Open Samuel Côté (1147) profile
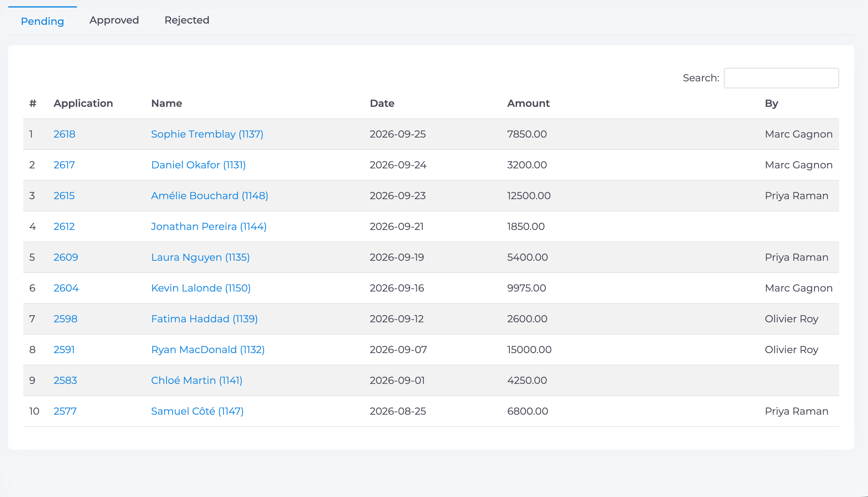The height and width of the screenshot is (497, 868). click(x=198, y=411)
